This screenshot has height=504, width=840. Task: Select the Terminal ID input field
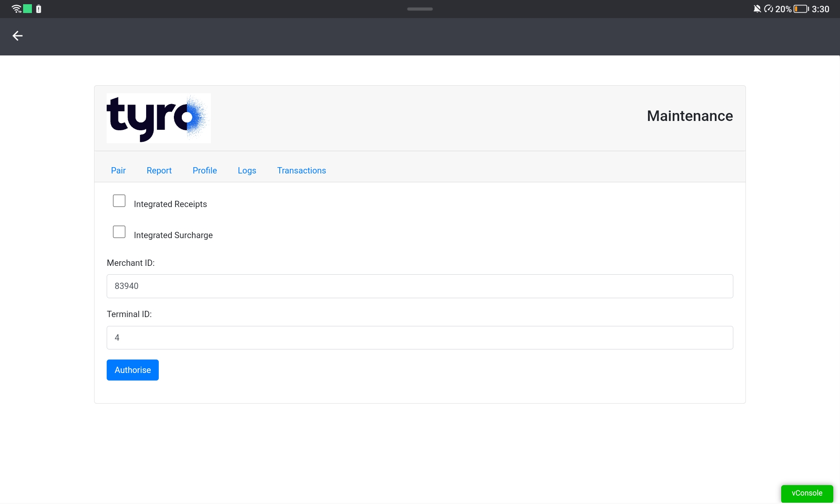tap(420, 337)
